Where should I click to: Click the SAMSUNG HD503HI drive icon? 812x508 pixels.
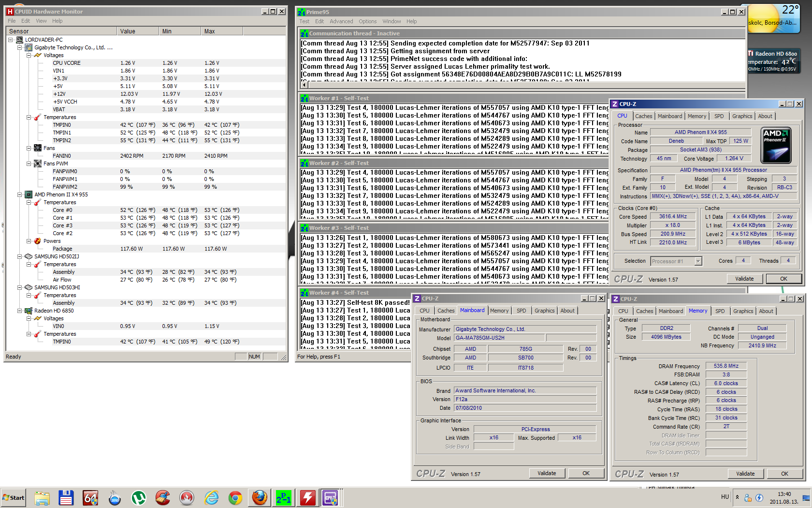pyautogui.click(x=29, y=287)
